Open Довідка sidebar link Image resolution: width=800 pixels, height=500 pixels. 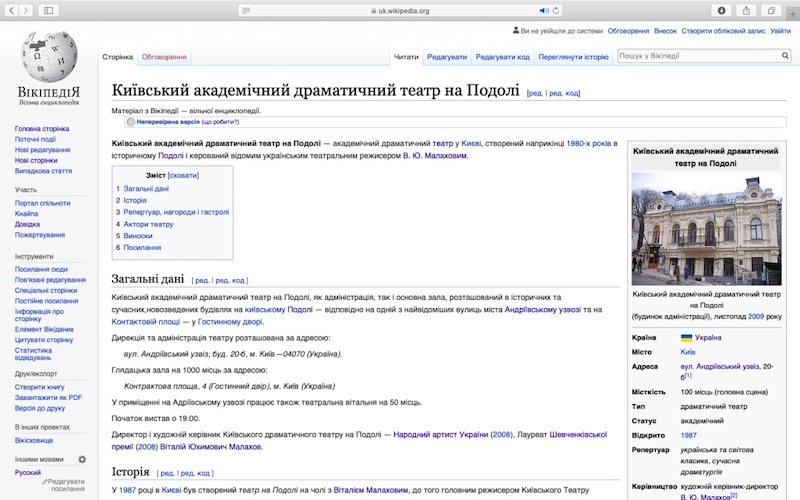(x=27, y=224)
